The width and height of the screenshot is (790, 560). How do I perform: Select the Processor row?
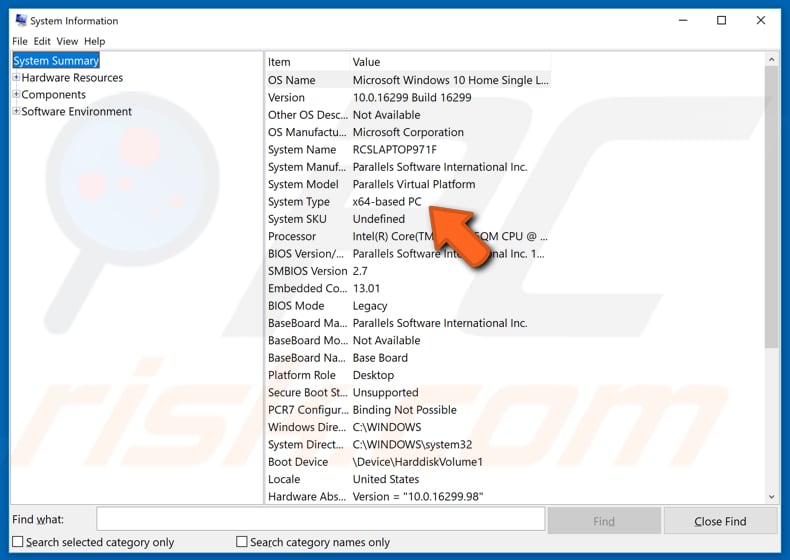408,236
